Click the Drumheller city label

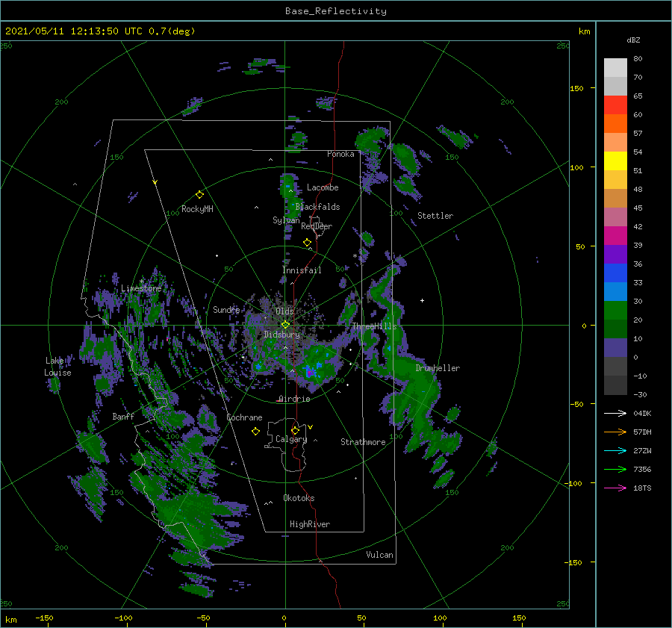tap(438, 368)
